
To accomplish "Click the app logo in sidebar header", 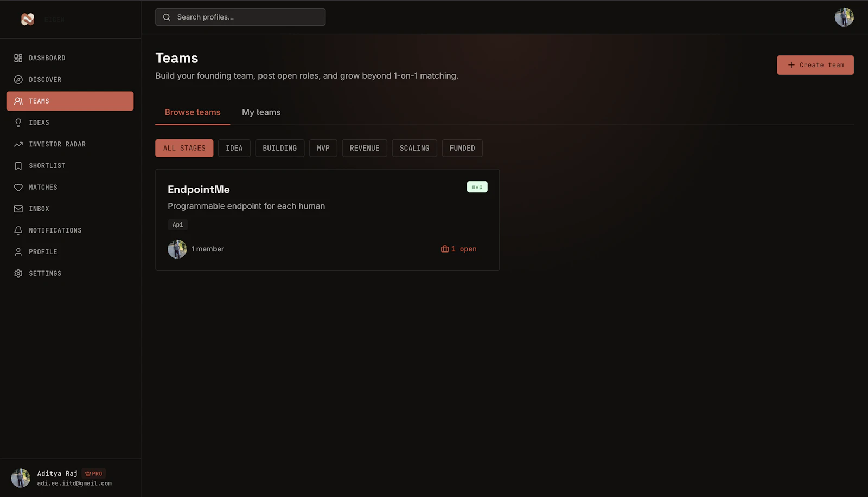I will [28, 19].
